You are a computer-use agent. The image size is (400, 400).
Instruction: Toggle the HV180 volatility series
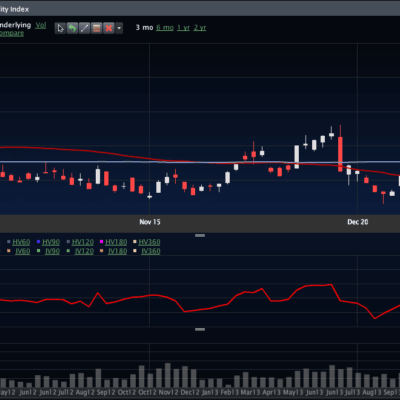click(116, 242)
